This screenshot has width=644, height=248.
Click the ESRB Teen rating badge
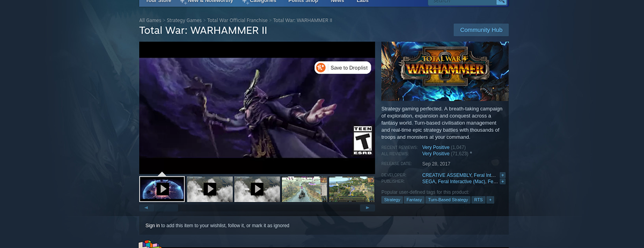pyautogui.click(x=363, y=141)
